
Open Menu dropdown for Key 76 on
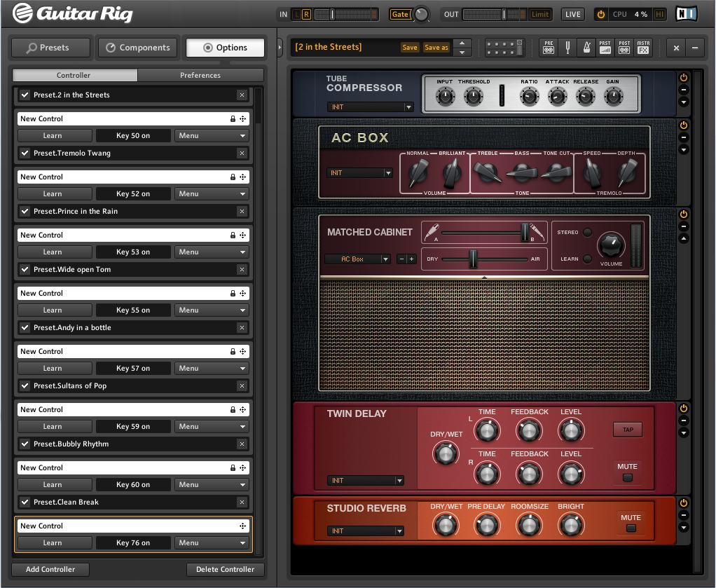click(x=212, y=542)
